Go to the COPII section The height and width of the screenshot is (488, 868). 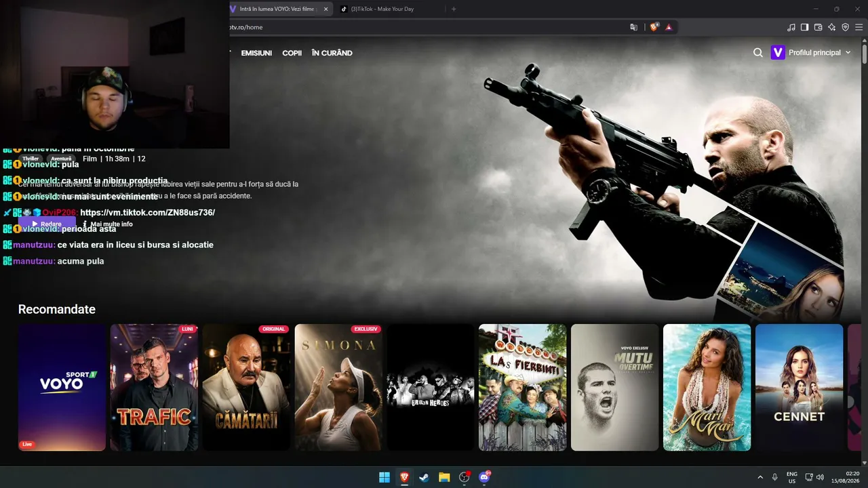pos(292,53)
